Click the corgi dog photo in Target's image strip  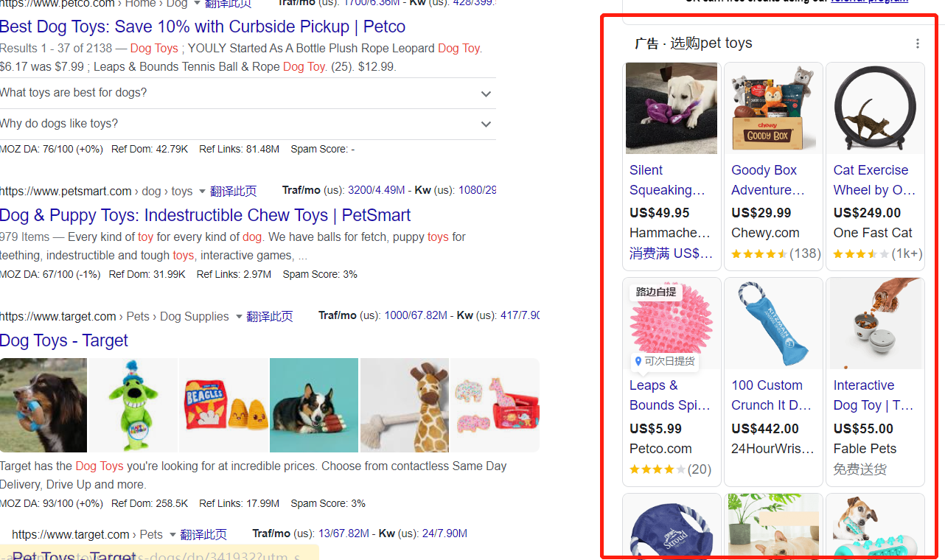(313, 405)
